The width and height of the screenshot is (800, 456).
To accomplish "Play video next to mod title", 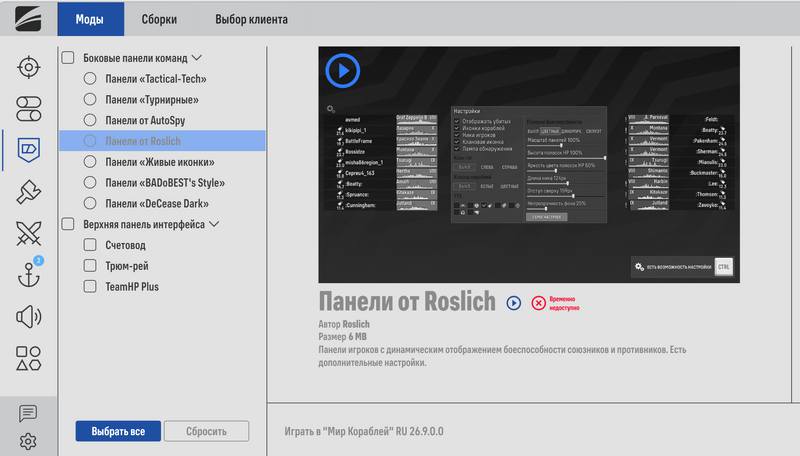I will coord(514,303).
